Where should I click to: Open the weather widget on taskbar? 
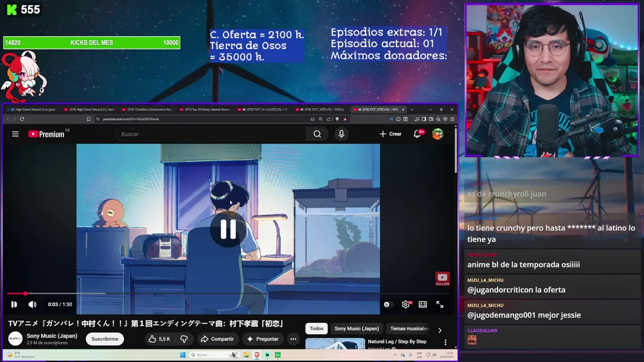[x=20, y=354]
